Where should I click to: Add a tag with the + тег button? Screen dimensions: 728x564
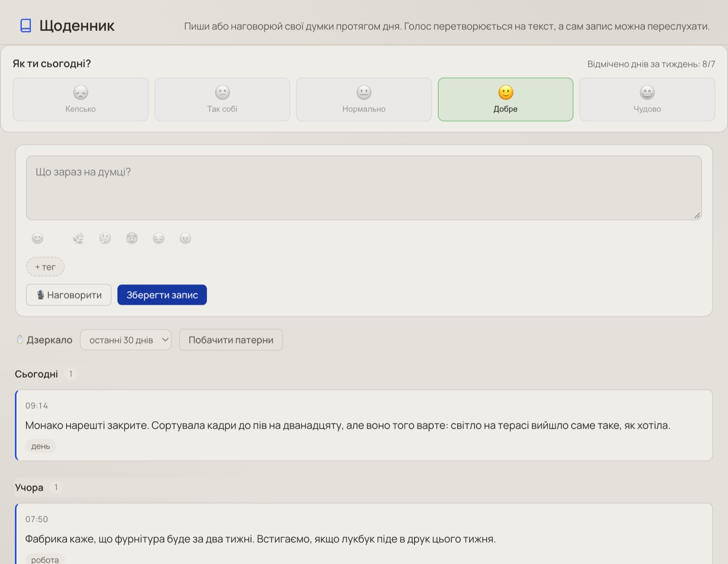click(x=45, y=267)
